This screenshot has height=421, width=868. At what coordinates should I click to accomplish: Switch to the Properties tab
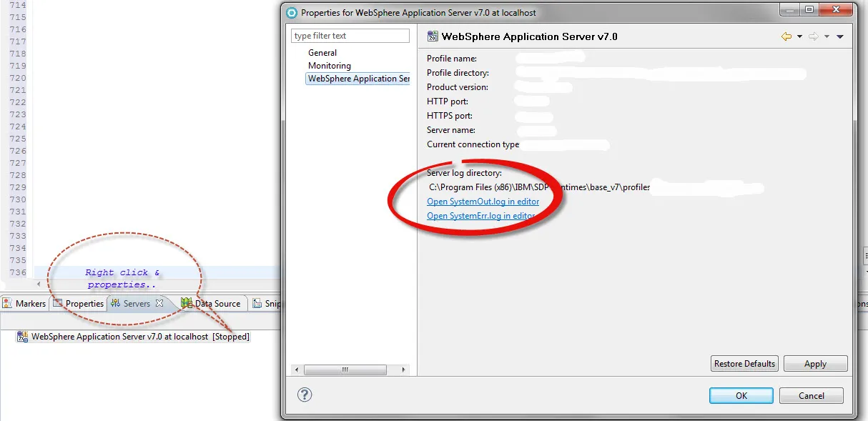(x=79, y=304)
